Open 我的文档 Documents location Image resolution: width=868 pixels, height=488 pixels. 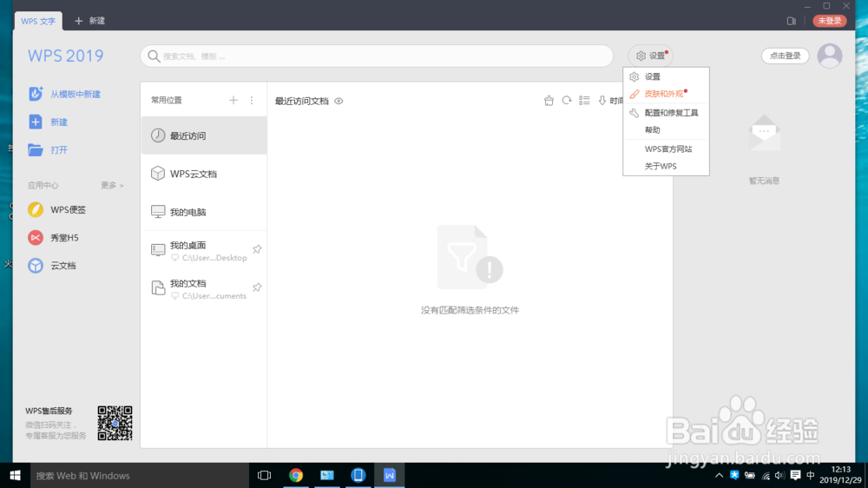pyautogui.click(x=204, y=288)
